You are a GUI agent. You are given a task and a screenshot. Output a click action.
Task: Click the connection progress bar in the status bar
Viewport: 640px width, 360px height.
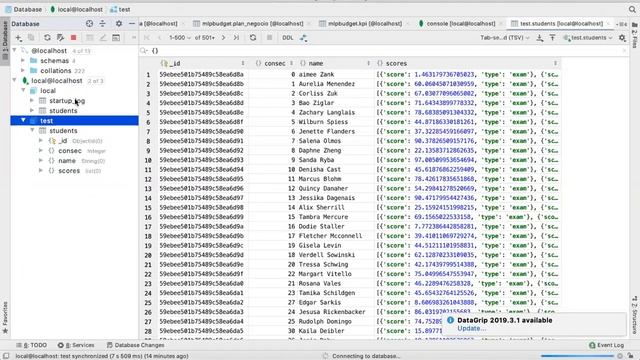[577, 356]
